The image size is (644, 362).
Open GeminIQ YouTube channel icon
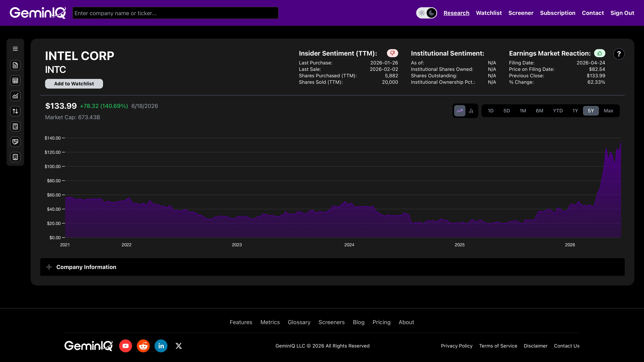(x=125, y=346)
